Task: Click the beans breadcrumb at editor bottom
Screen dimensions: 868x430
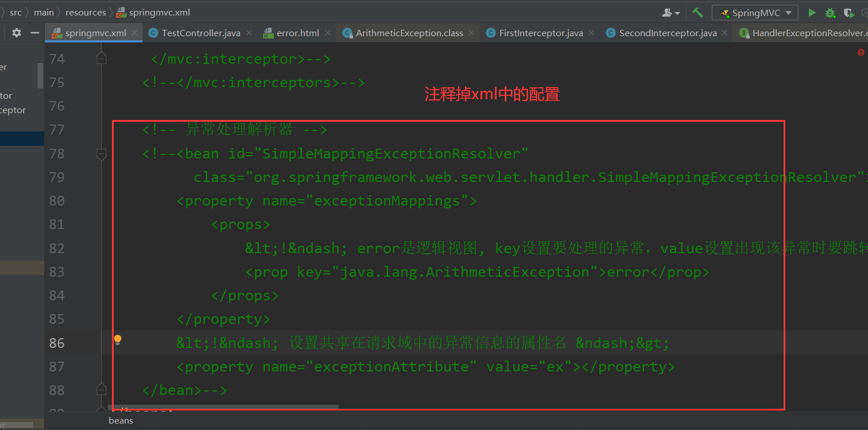Action: click(x=121, y=420)
